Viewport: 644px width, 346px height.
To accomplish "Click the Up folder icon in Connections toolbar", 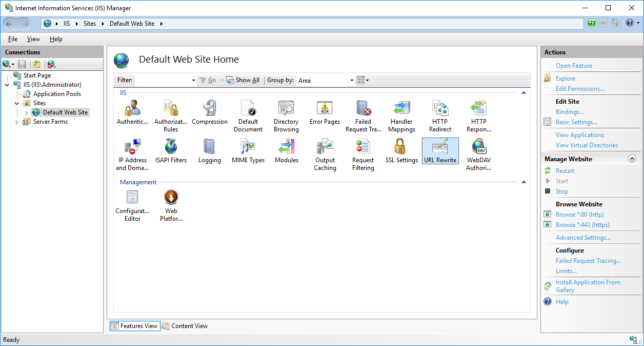I will tap(36, 64).
